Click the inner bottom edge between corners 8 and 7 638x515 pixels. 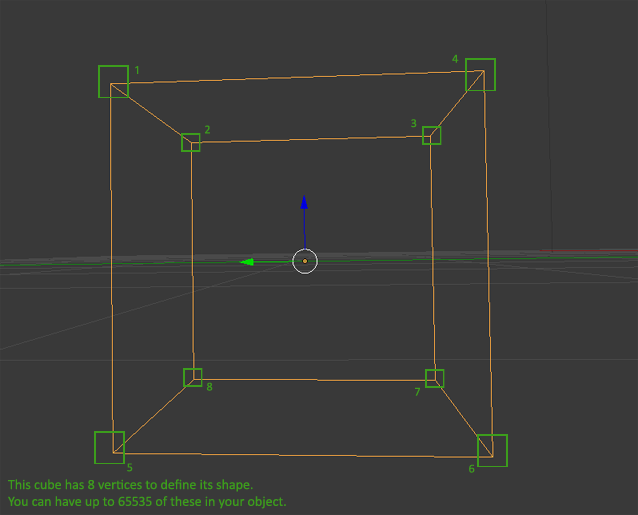[x=314, y=380]
